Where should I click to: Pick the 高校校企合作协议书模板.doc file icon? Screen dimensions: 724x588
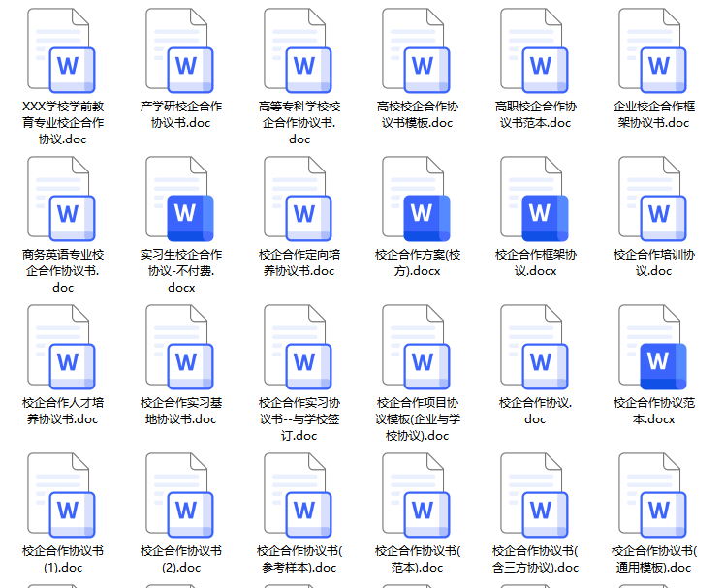[x=416, y=50]
